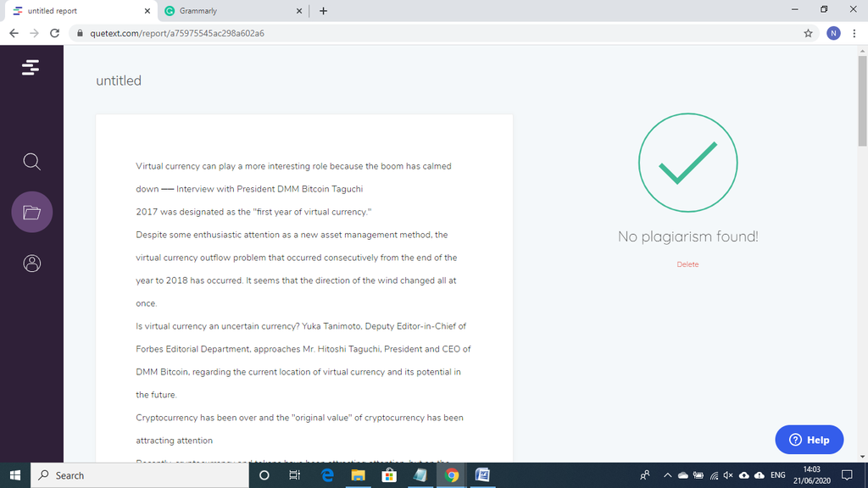Open File Explorer from taskbar
The image size is (868, 488).
(x=359, y=475)
